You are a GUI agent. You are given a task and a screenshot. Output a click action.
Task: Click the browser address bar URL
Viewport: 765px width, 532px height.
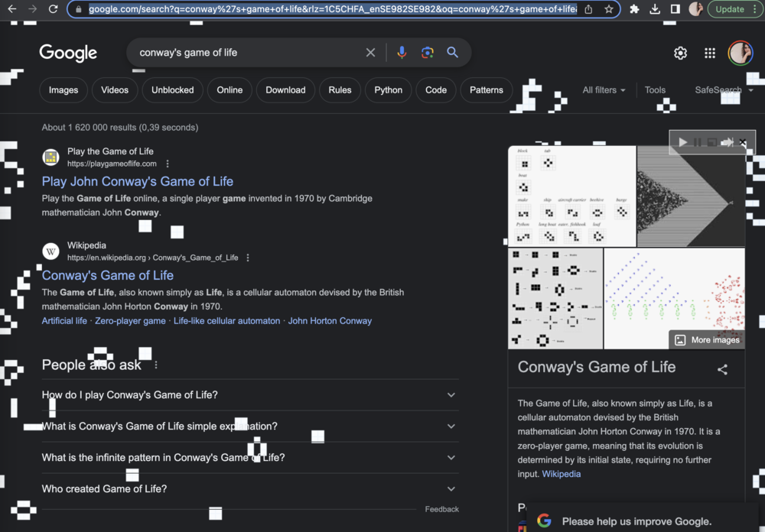click(332, 9)
